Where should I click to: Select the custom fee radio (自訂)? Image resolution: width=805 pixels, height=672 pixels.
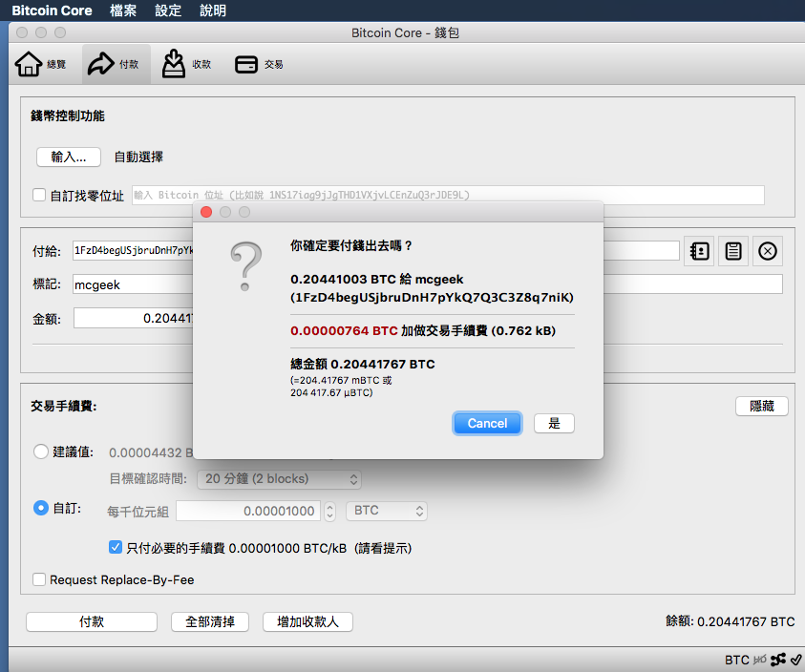[x=40, y=508]
